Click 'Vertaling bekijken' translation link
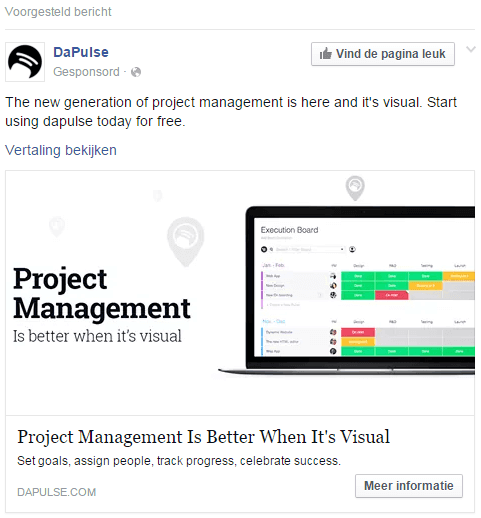The height and width of the screenshot is (518, 481). (61, 150)
